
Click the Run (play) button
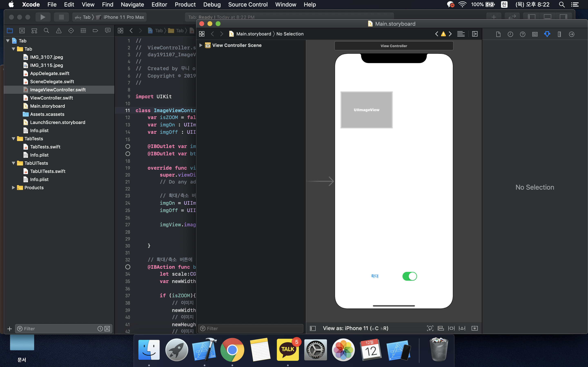point(43,17)
